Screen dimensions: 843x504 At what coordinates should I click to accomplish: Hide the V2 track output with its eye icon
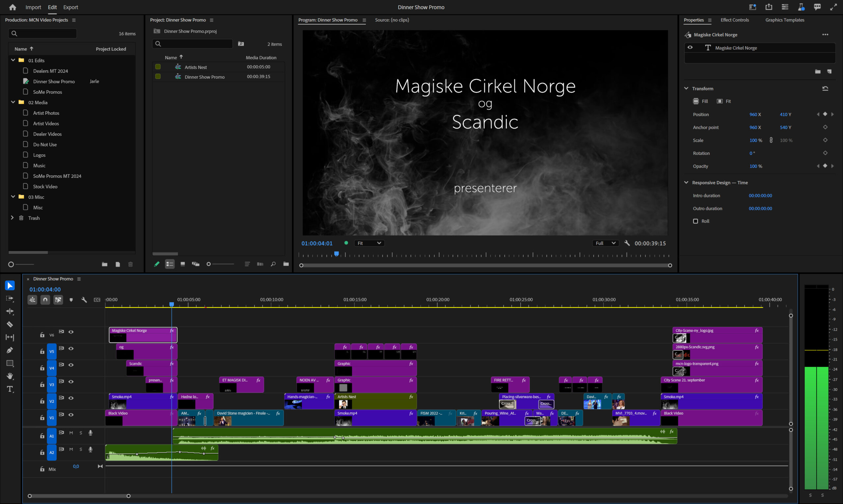click(x=71, y=398)
